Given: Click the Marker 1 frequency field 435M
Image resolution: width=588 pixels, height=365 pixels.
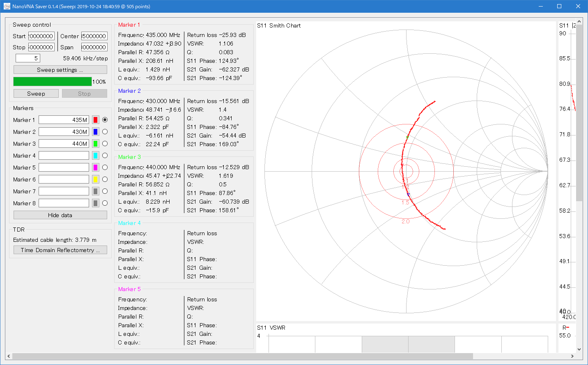Looking at the screenshot, I should click(x=64, y=120).
